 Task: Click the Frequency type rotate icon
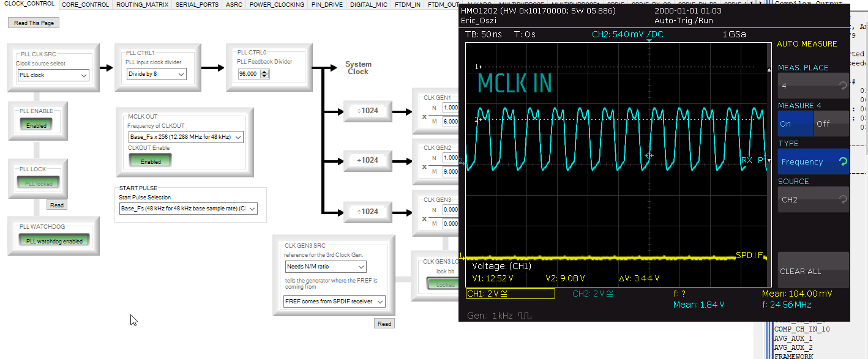(x=843, y=162)
